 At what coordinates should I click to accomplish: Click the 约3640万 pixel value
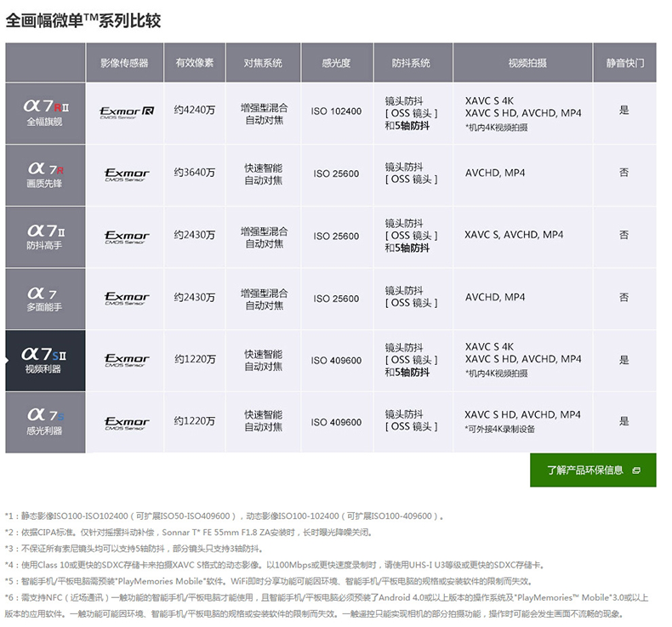click(x=194, y=173)
